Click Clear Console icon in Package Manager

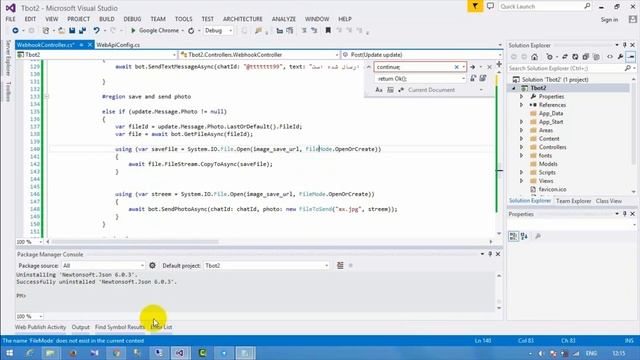(340, 265)
